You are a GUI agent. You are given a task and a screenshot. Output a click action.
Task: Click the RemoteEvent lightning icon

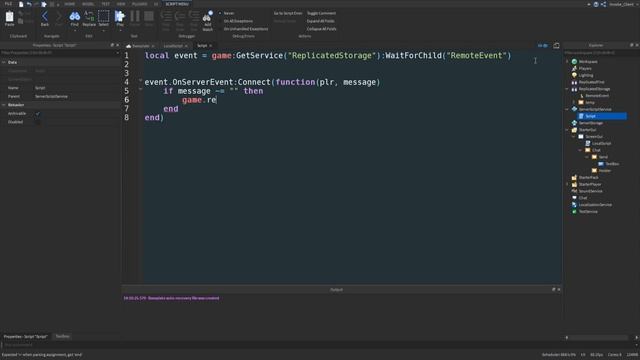coord(581,96)
